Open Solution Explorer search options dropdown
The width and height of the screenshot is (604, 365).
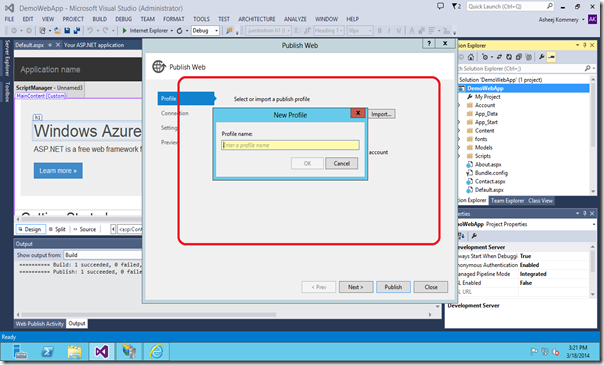pos(594,69)
